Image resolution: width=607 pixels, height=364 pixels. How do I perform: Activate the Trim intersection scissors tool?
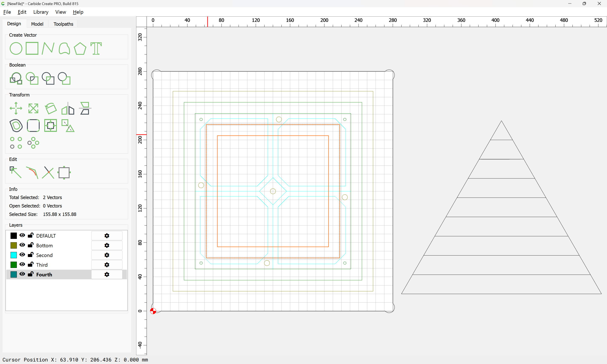(48, 173)
